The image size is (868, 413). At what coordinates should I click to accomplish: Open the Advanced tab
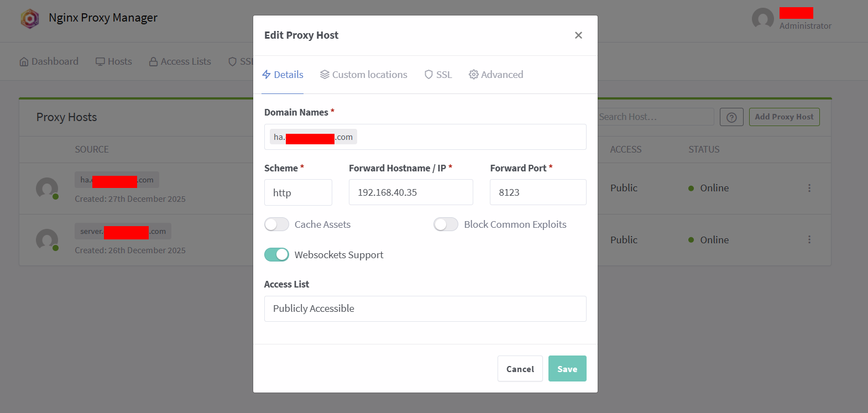point(496,75)
